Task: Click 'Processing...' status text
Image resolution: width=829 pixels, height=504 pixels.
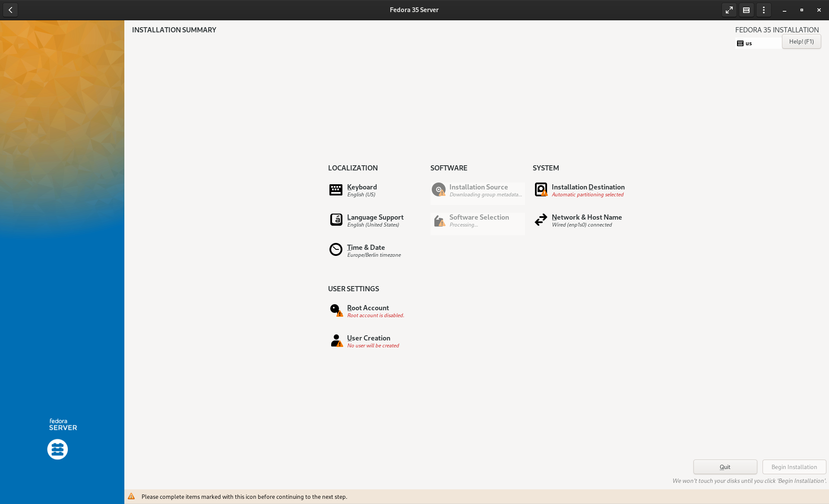Action: pos(463,225)
